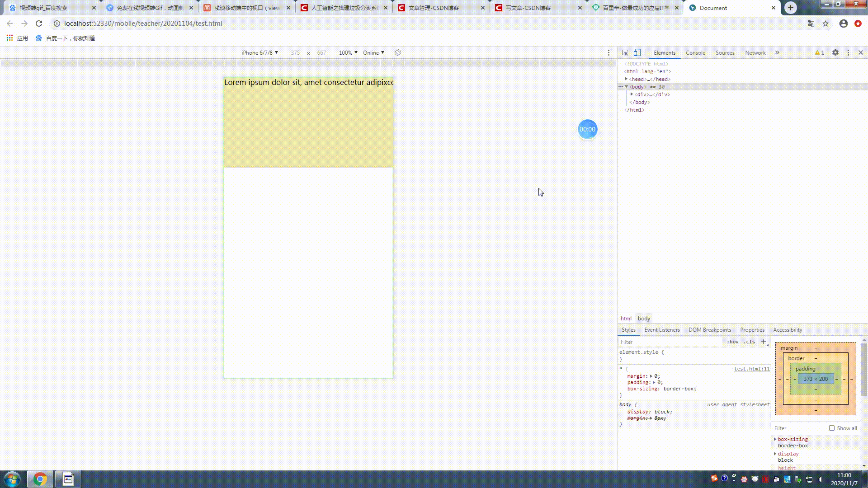Screen dimensions: 868x488
Task: Reload the page
Action: (39, 23)
